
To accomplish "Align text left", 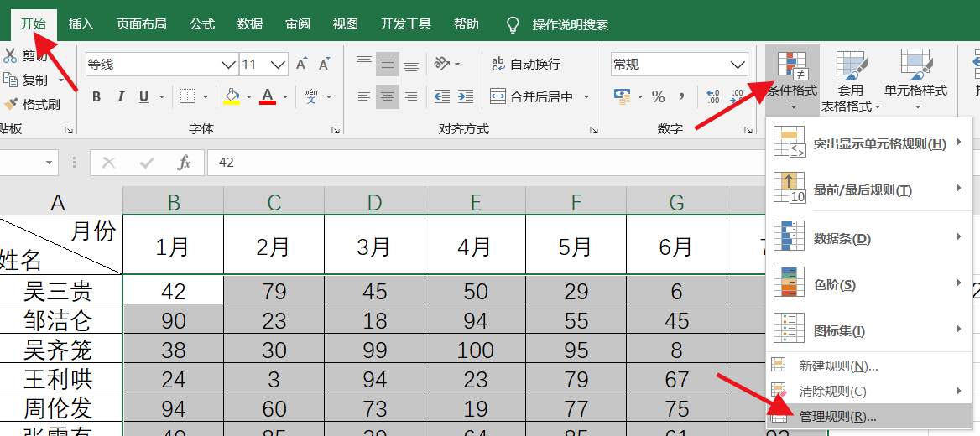I will pos(364,96).
